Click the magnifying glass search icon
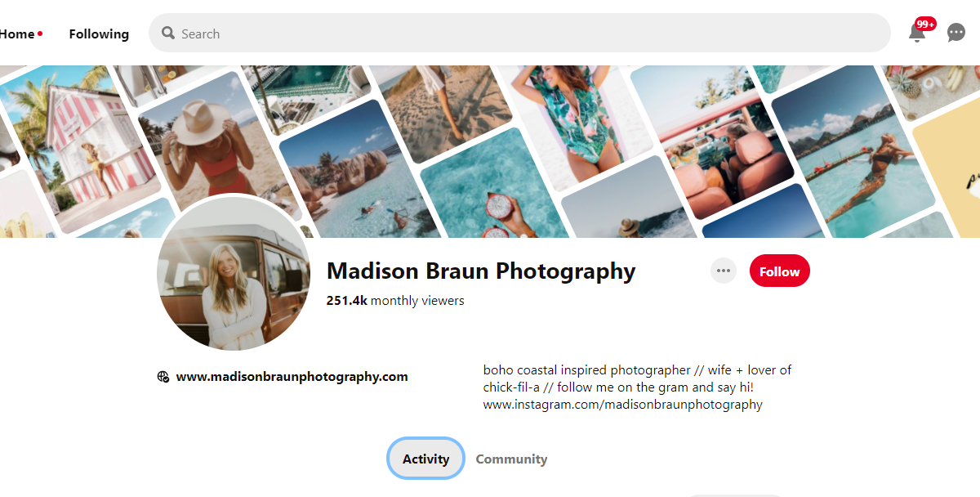Image resolution: width=980 pixels, height=497 pixels. (x=168, y=34)
